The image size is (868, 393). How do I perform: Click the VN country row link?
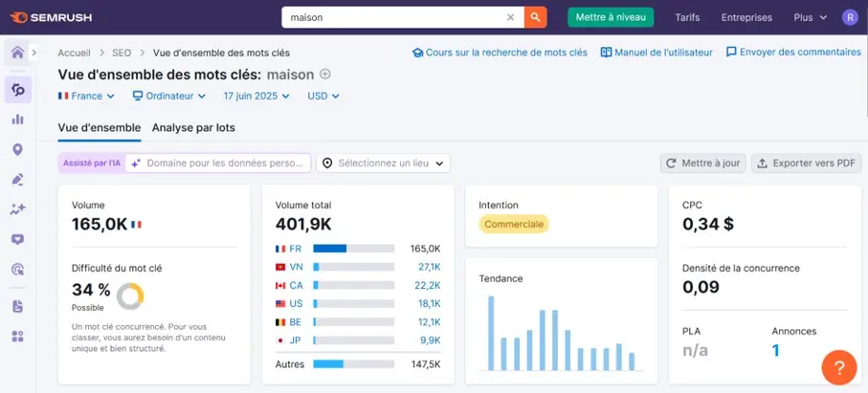[296, 267]
